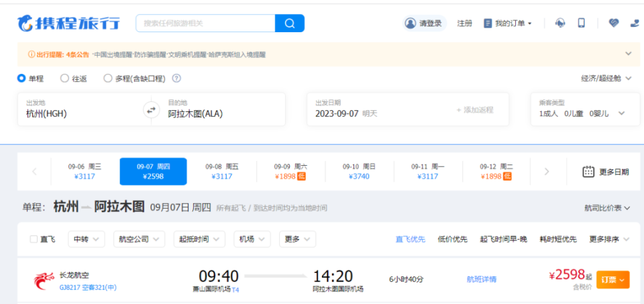
Task: Expand the travel notice banner chevron
Action: 628,54
